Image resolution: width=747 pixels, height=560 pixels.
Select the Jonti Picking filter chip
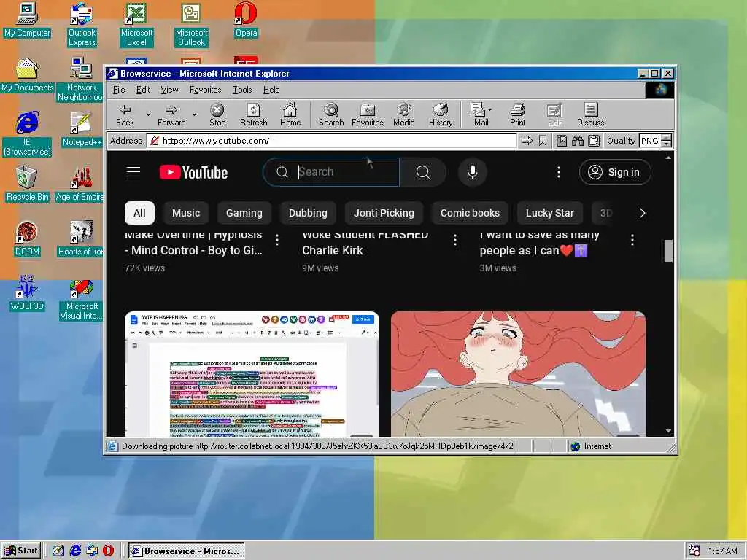(x=384, y=213)
